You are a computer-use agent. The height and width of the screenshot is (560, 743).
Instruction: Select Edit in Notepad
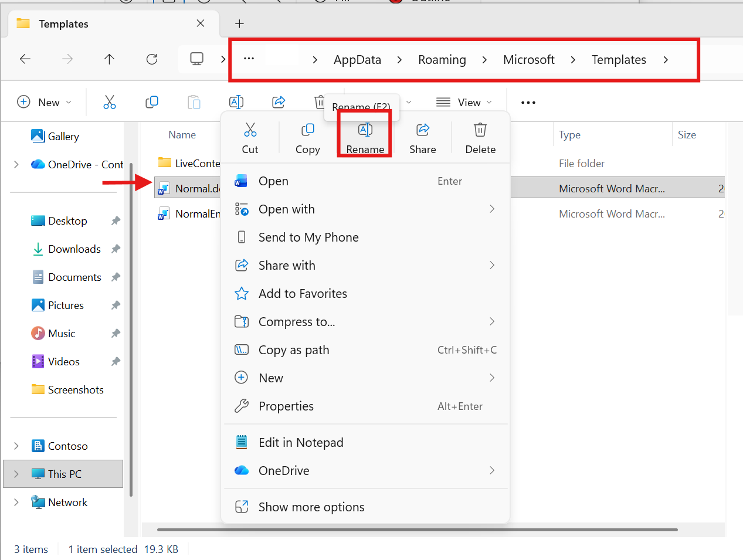365,443
